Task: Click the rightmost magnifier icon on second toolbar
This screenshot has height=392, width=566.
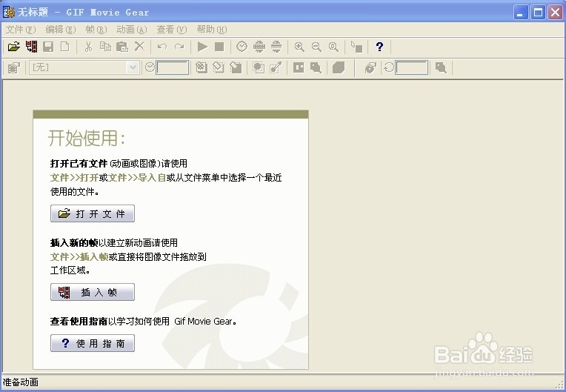Action: [441, 67]
